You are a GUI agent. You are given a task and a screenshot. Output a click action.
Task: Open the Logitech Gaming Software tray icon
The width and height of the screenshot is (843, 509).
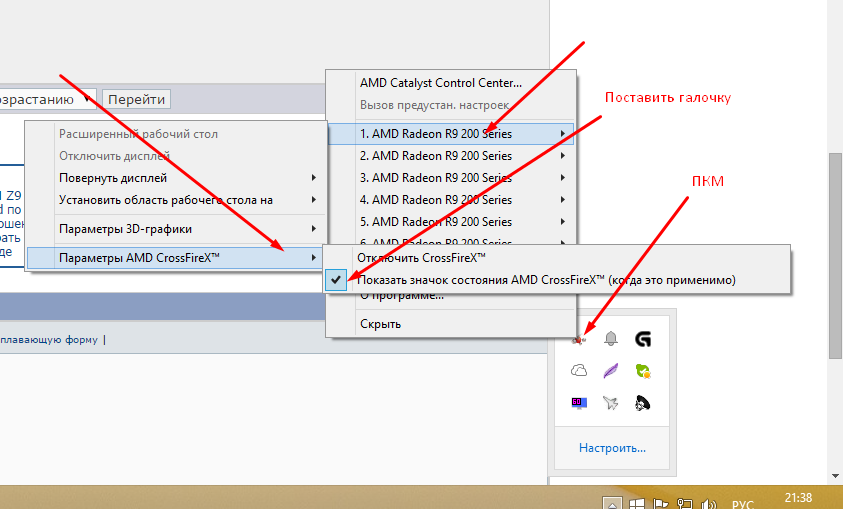tap(643, 339)
